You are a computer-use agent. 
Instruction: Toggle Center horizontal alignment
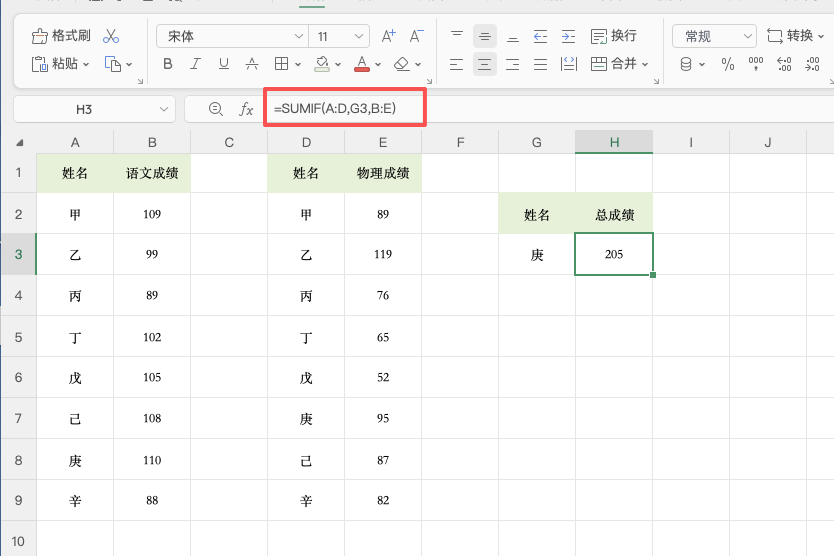(x=485, y=64)
